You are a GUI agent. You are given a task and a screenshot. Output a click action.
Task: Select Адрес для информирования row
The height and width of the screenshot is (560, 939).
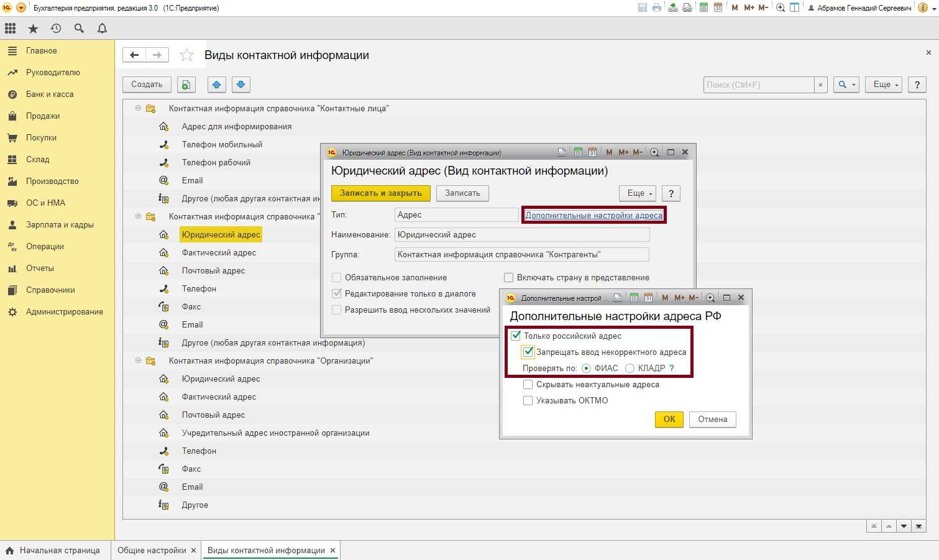236,126
